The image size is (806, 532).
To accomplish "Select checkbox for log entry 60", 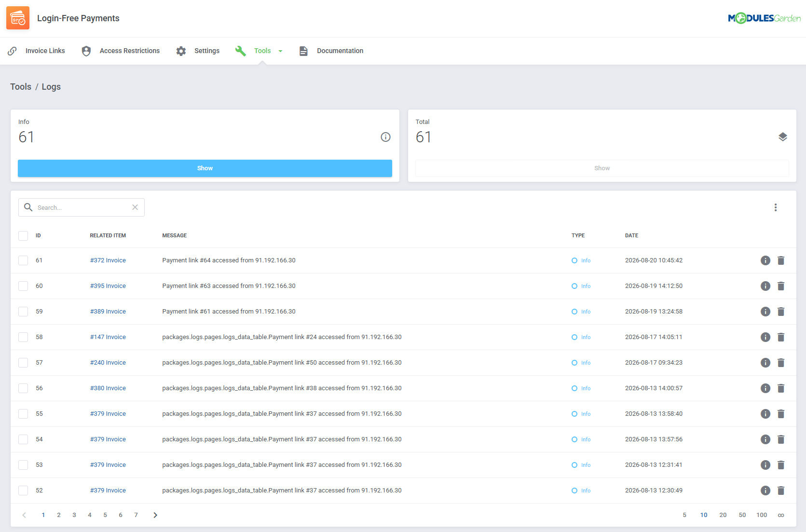I will (x=23, y=286).
